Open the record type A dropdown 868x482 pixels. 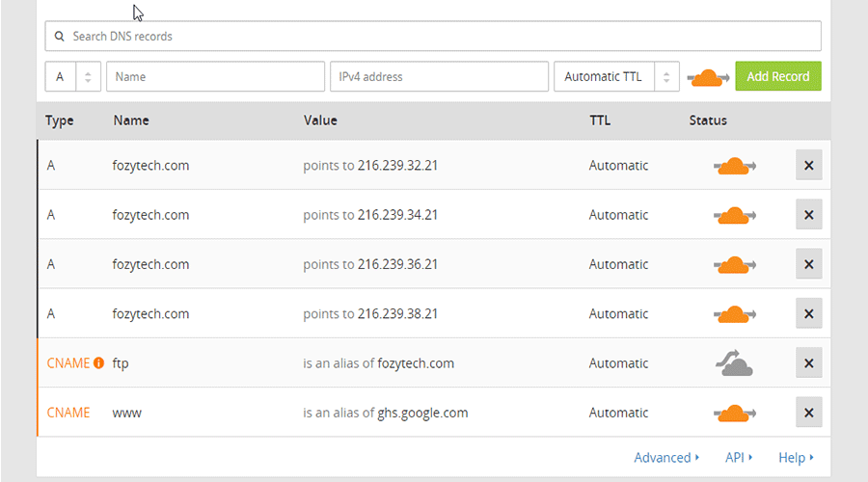[x=72, y=77]
